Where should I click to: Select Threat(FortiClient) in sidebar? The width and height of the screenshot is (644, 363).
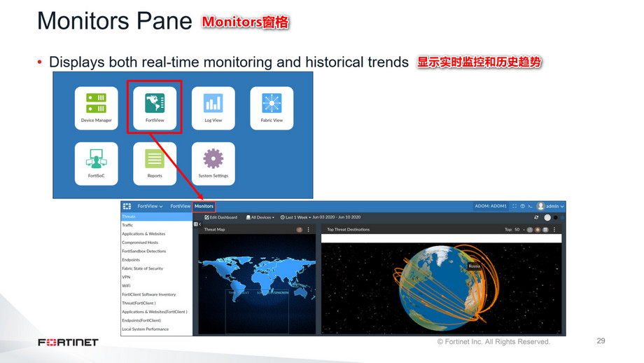point(157,303)
